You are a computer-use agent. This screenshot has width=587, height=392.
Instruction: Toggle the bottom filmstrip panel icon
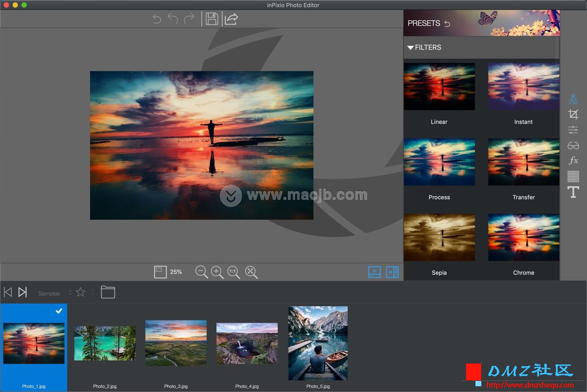pyautogui.click(x=375, y=272)
